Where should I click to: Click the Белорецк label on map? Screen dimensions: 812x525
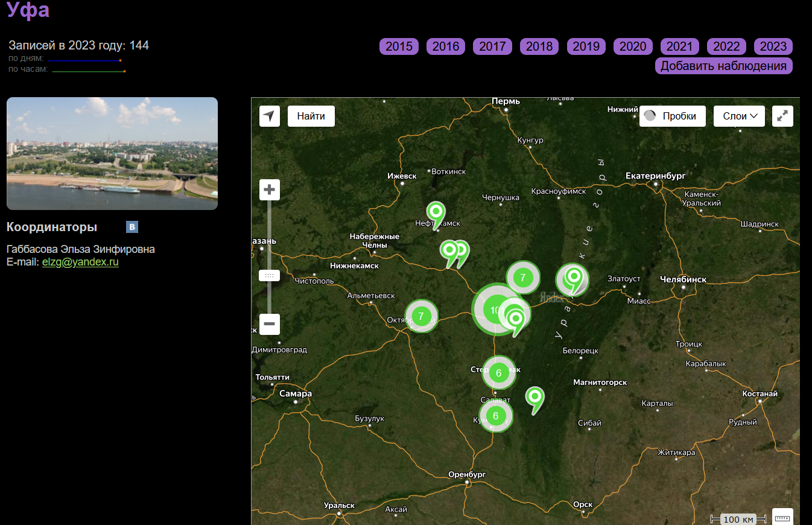[x=580, y=351]
